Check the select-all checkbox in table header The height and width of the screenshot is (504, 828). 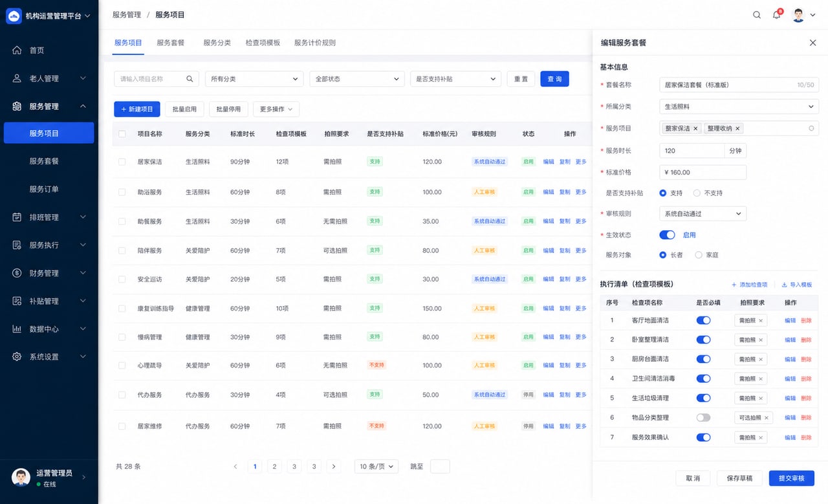[x=122, y=134]
